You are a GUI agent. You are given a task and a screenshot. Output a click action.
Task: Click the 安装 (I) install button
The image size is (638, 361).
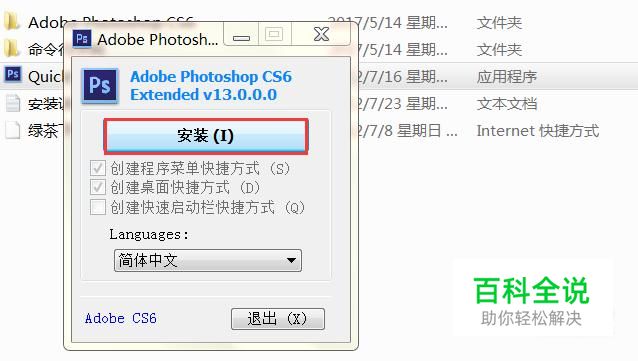[x=206, y=136]
